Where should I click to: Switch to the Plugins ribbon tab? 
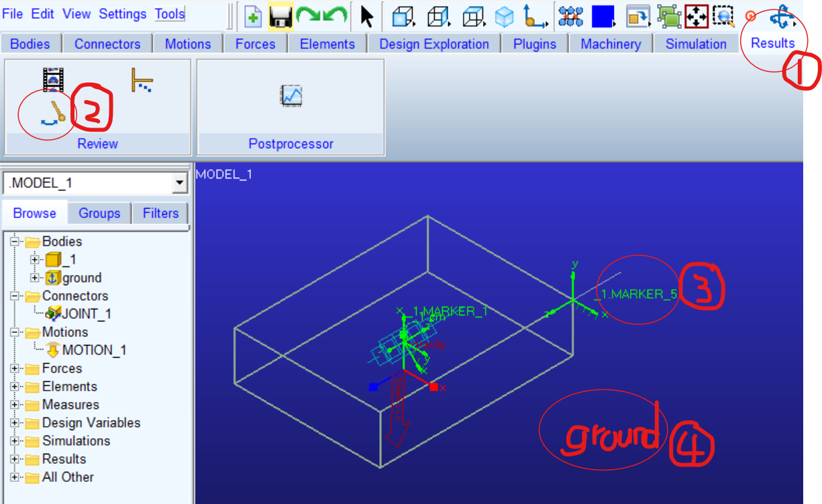pos(535,44)
